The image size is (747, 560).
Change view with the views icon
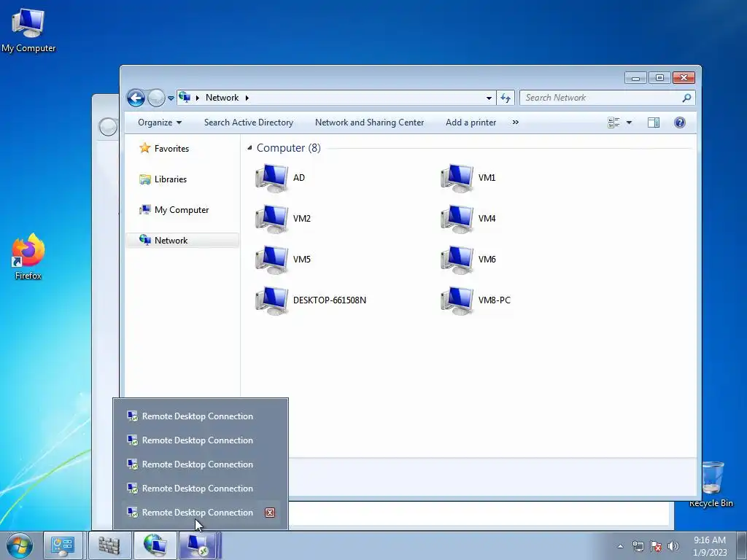(614, 122)
